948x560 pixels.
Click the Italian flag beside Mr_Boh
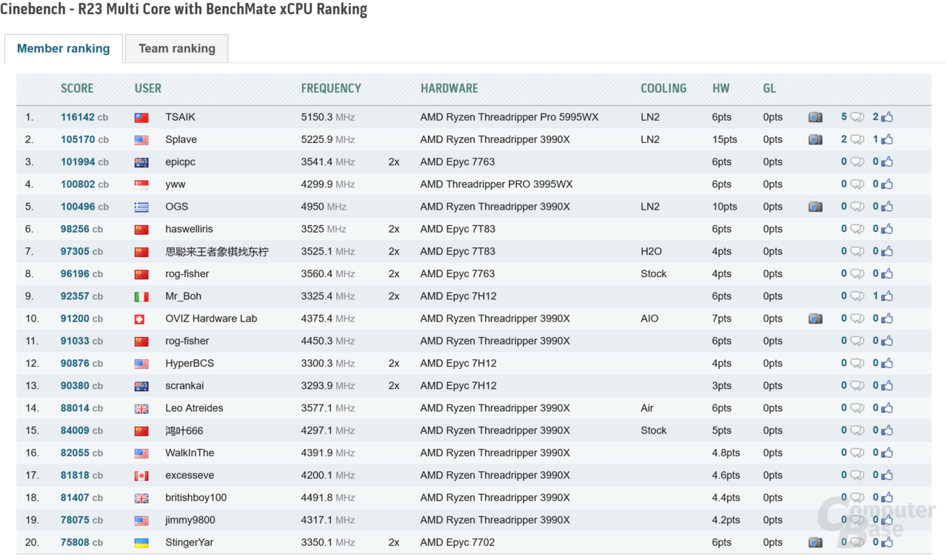pos(141,296)
